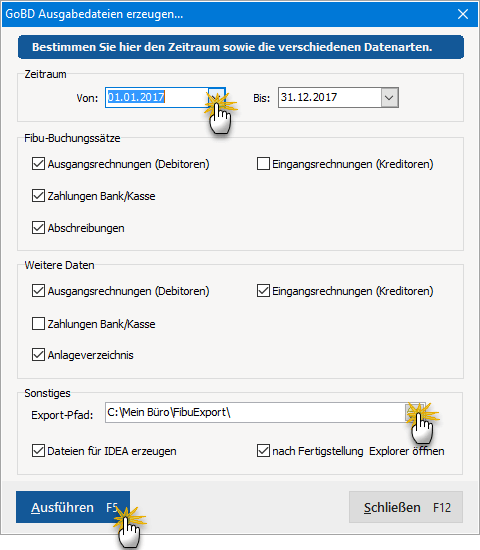Image resolution: width=480 pixels, height=550 pixels.
Task: Uncheck Weitere Daten Eingangsrechnungen (Kreditoren)
Action: point(263,291)
